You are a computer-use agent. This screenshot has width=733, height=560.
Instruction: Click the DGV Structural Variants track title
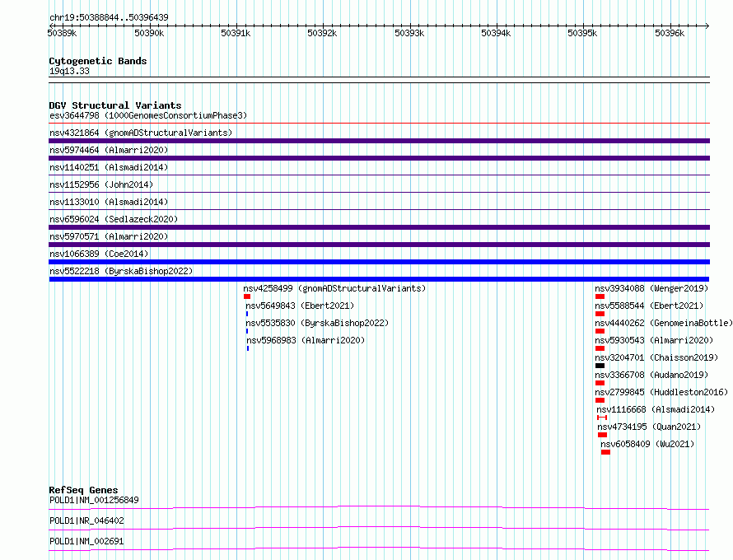pyautogui.click(x=115, y=105)
